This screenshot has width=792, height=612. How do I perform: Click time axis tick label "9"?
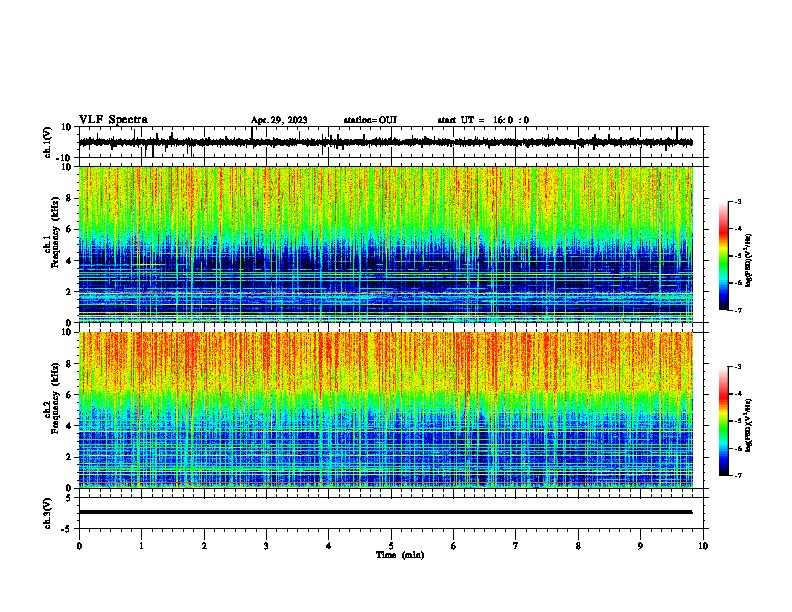640,546
